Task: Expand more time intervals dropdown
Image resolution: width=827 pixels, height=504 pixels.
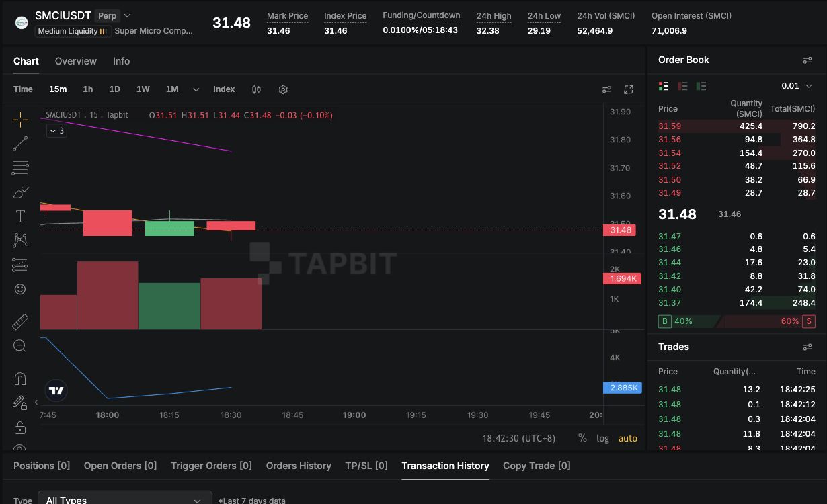Action: pos(196,89)
